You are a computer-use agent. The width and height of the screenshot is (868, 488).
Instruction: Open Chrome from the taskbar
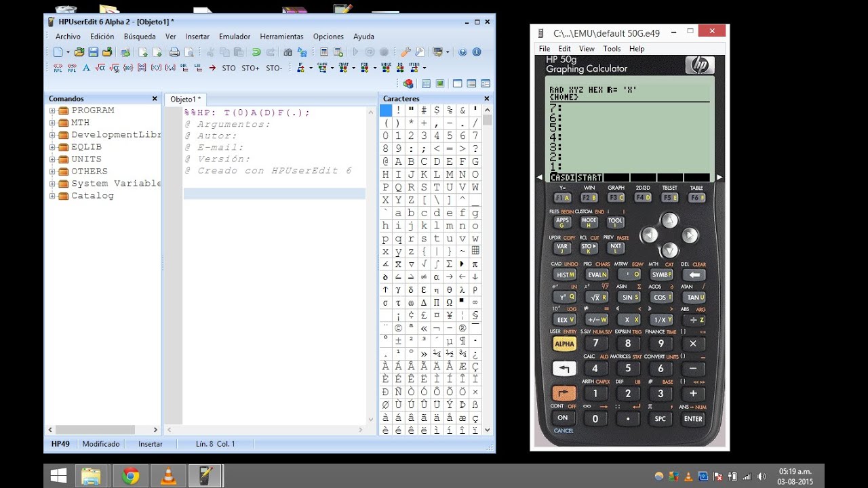[x=130, y=476]
